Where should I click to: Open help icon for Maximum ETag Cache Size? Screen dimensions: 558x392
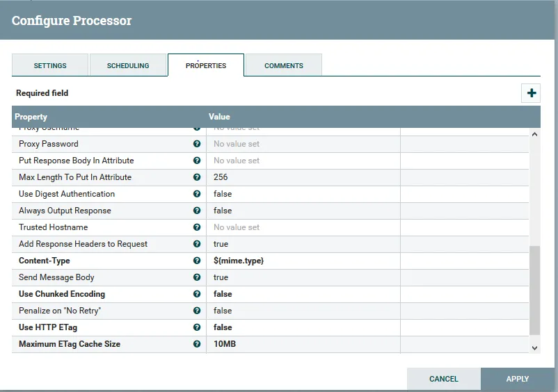tap(197, 344)
